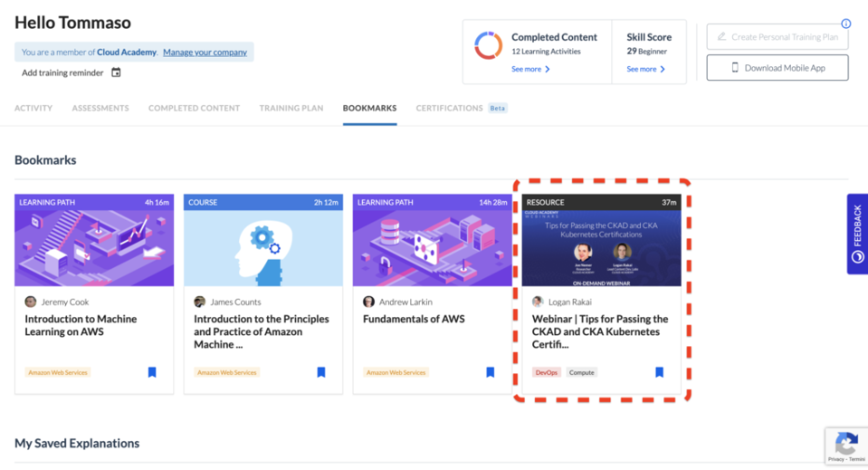Click the Completed Content progress ring icon

tap(488, 45)
